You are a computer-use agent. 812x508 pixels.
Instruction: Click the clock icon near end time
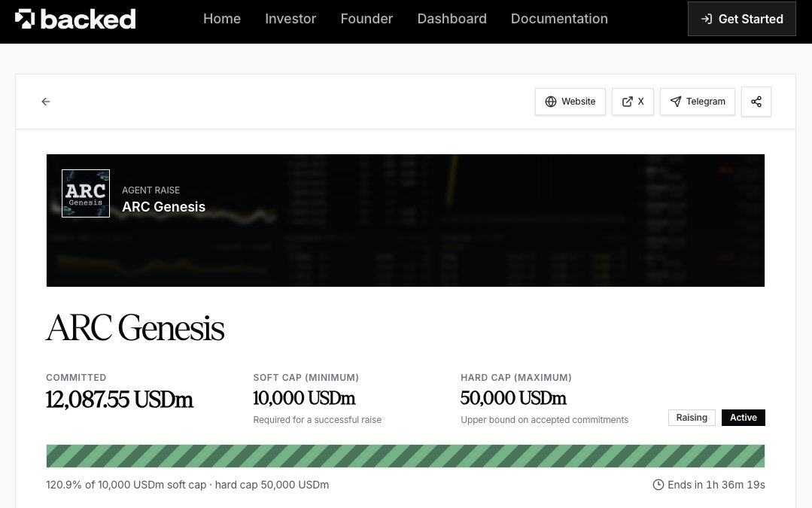coord(658,485)
